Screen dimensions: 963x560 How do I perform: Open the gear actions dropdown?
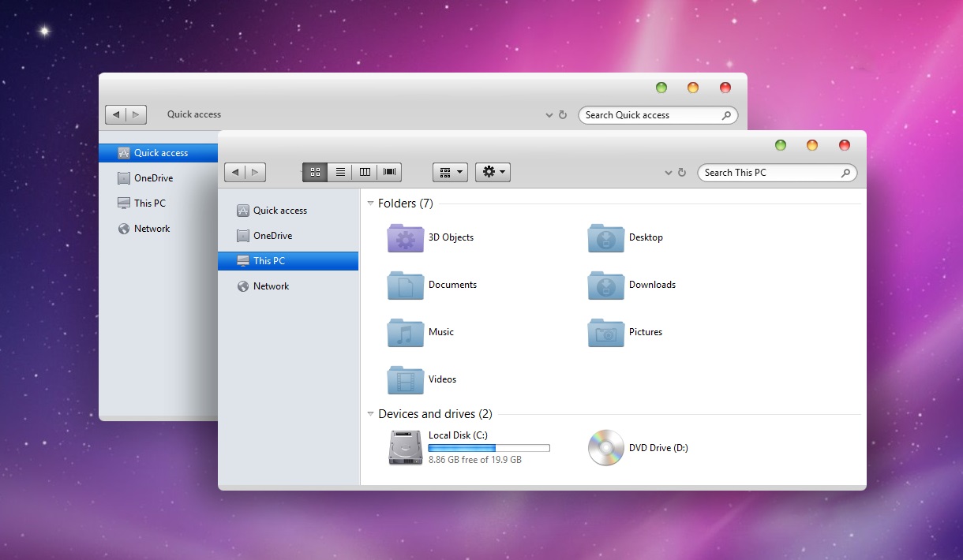(x=493, y=172)
